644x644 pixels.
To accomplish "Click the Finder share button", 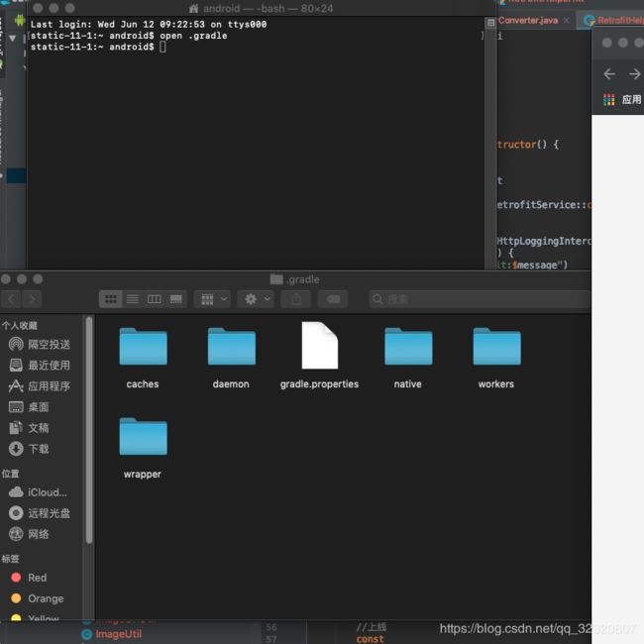I will pyautogui.click(x=296, y=299).
